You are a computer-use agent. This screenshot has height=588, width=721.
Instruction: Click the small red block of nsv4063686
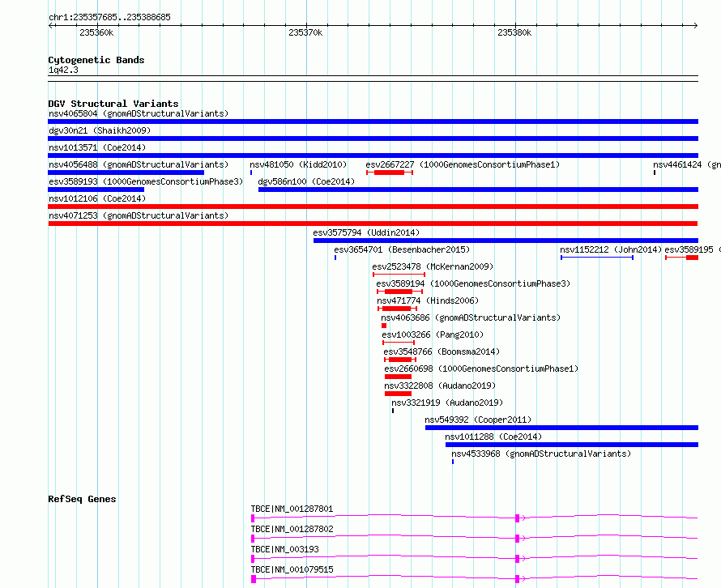tap(384, 326)
